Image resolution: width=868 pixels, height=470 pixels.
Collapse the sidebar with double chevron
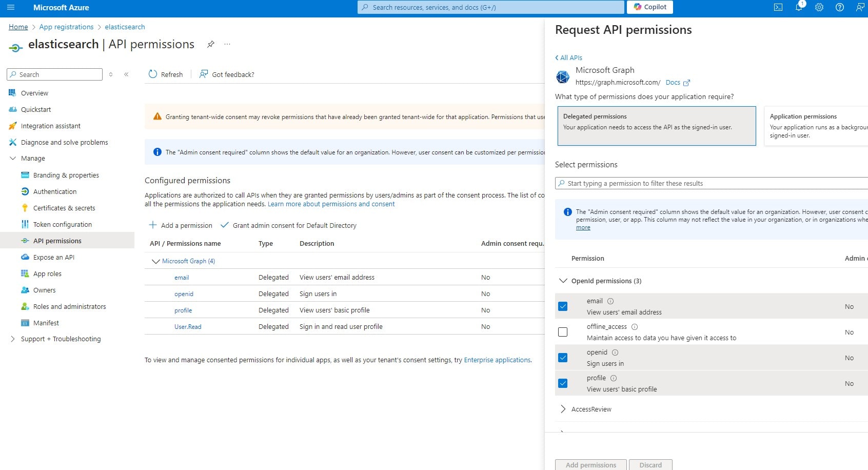tap(126, 74)
